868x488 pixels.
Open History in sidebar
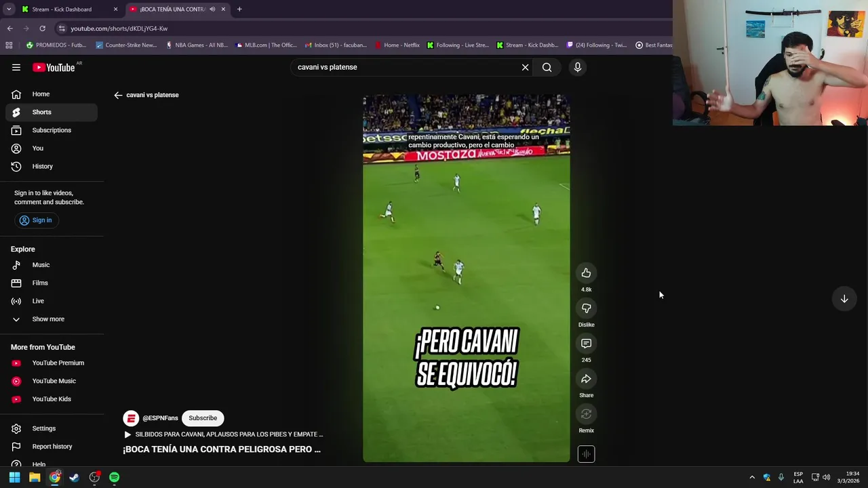tap(52, 166)
